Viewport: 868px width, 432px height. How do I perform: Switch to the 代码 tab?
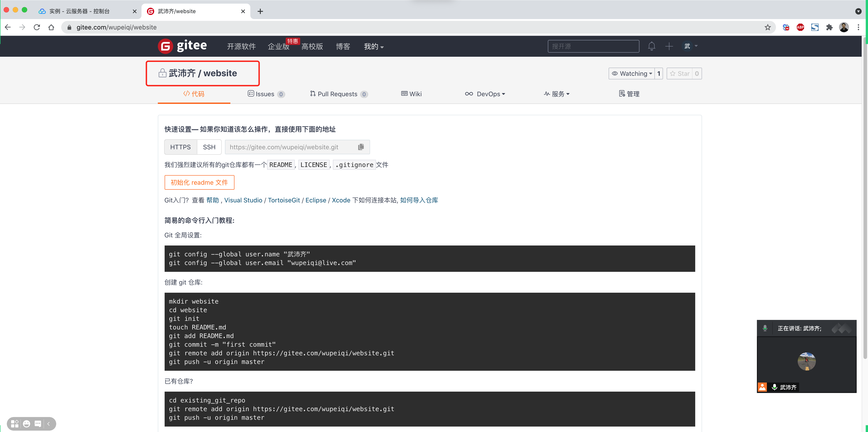[194, 94]
